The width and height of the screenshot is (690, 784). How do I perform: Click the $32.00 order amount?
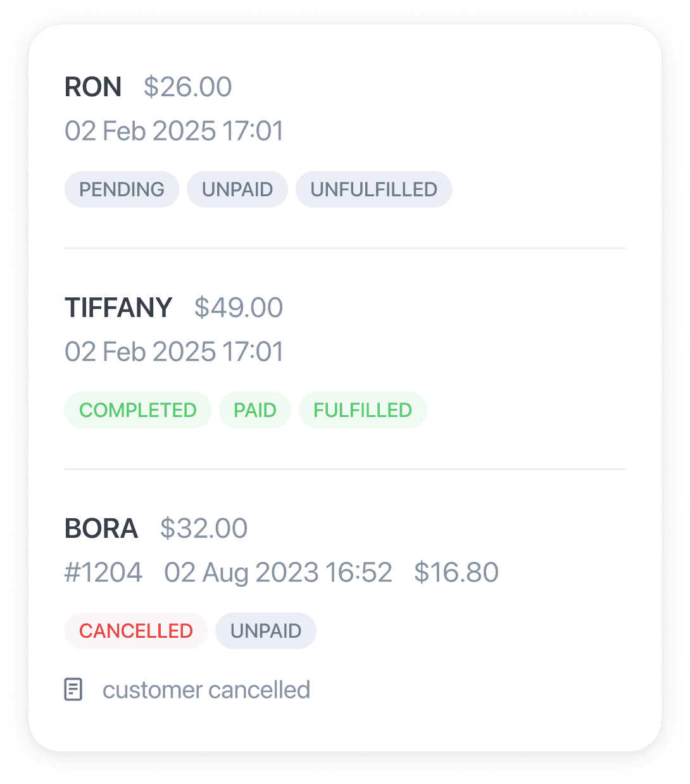(204, 528)
